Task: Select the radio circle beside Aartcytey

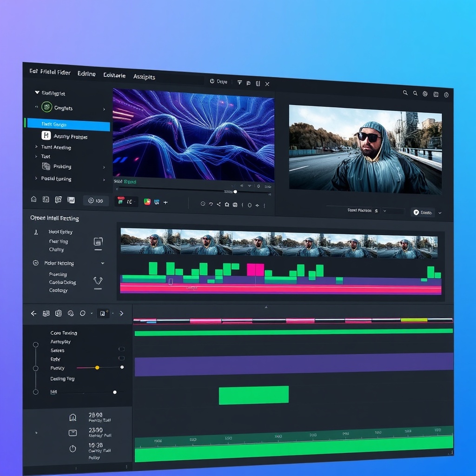Action: [x=35, y=344]
